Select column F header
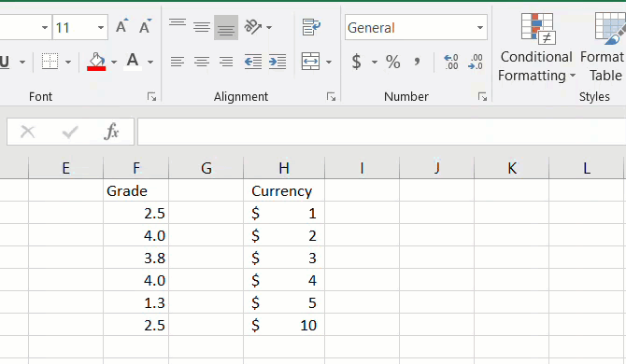The image size is (626, 364). pyautogui.click(x=136, y=168)
